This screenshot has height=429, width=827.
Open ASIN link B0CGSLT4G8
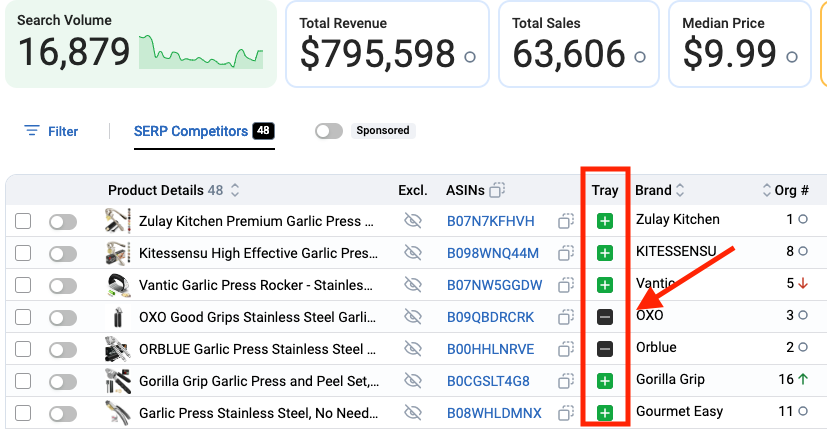pyautogui.click(x=488, y=381)
